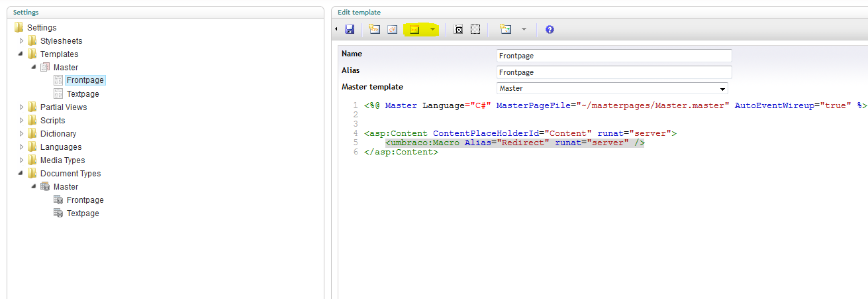The height and width of the screenshot is (299, 868).
Task: Click the Master directive code on line 1
Action: pos(615,105)
